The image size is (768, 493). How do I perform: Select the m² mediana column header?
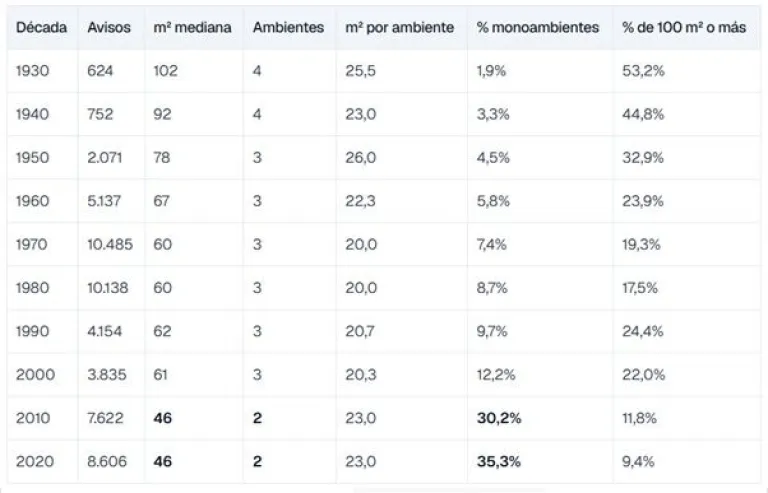[192, 27]
